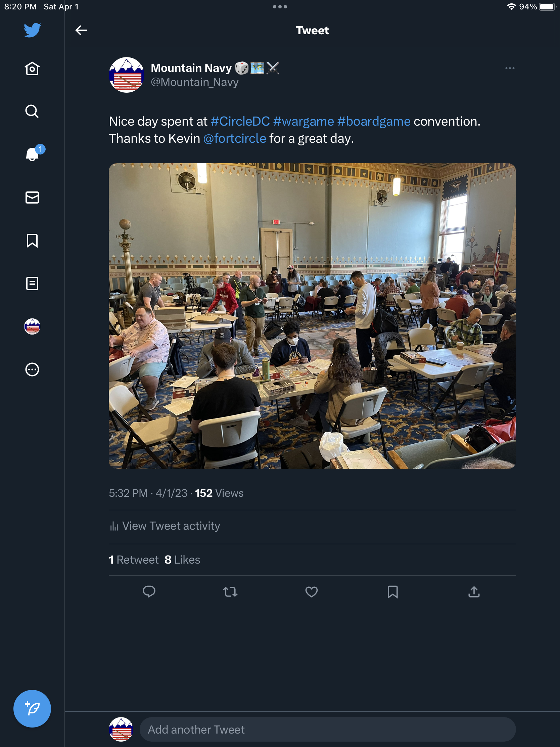This screenshot has width=560, height=747.
Task: Open the Lists icon in sidebar
Action: coord(32,284)
